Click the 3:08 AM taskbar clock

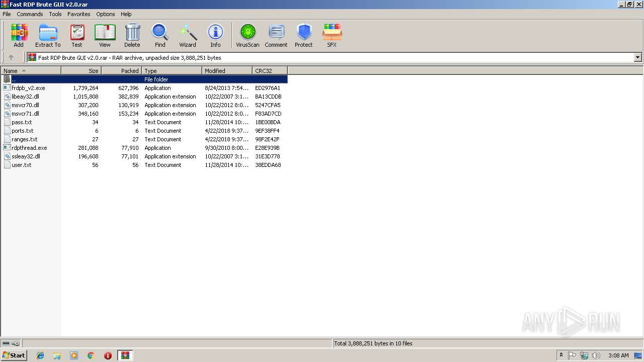(x=618, y=355)
